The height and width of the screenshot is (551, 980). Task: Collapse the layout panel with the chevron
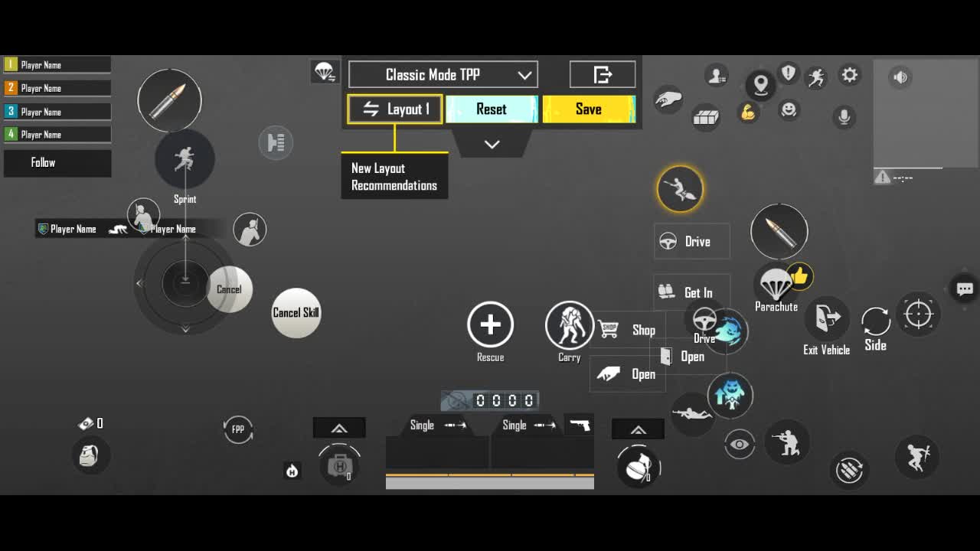pos(492,144)
